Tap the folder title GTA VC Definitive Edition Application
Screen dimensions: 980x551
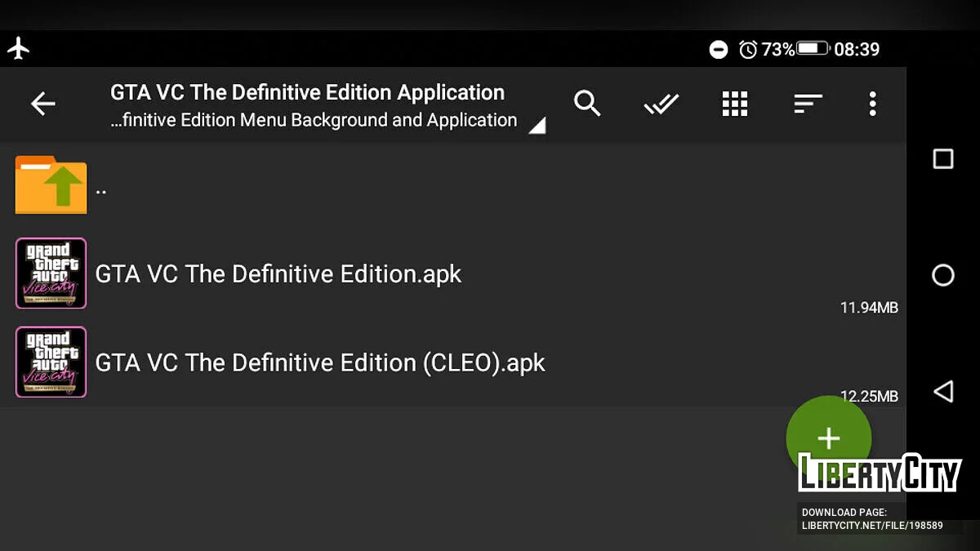[x=307, y=92]
